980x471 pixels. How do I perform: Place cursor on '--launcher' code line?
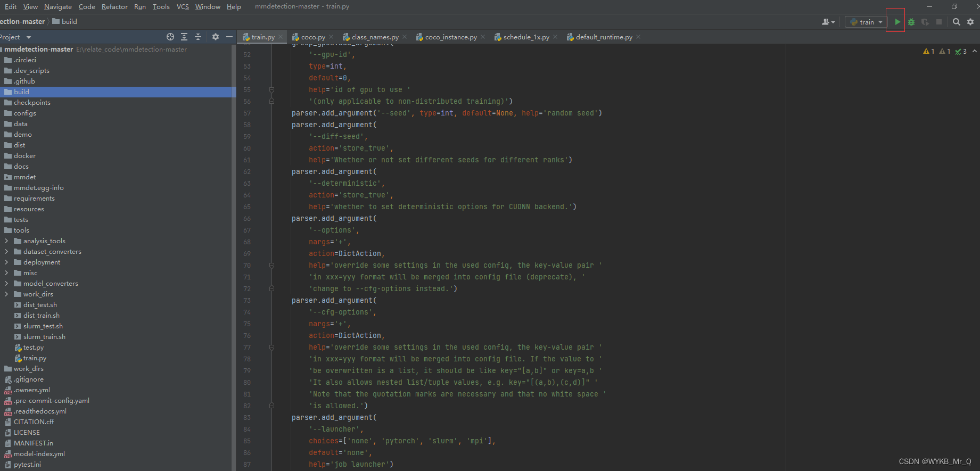335,429
